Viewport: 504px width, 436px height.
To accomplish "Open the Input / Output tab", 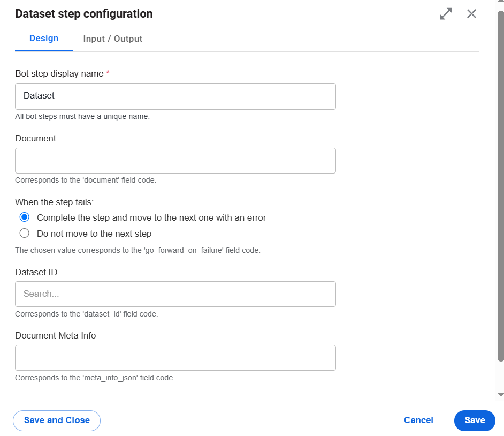I will tap(112, 39).
